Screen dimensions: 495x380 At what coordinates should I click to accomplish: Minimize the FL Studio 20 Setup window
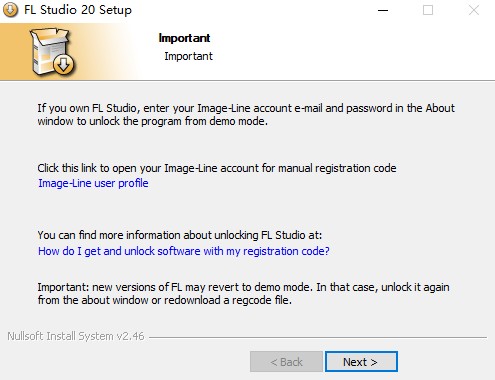coord(383,10)
